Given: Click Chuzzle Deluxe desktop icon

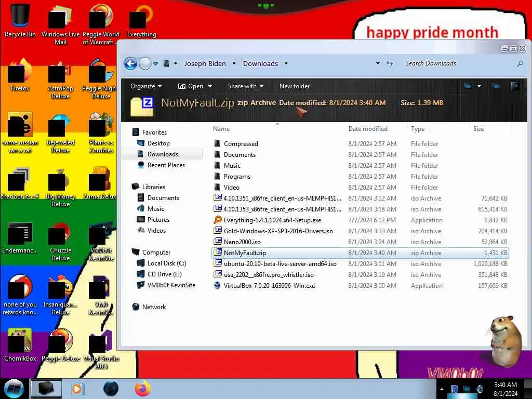Looking at the screenshot, I should click(x=60, y=242).
